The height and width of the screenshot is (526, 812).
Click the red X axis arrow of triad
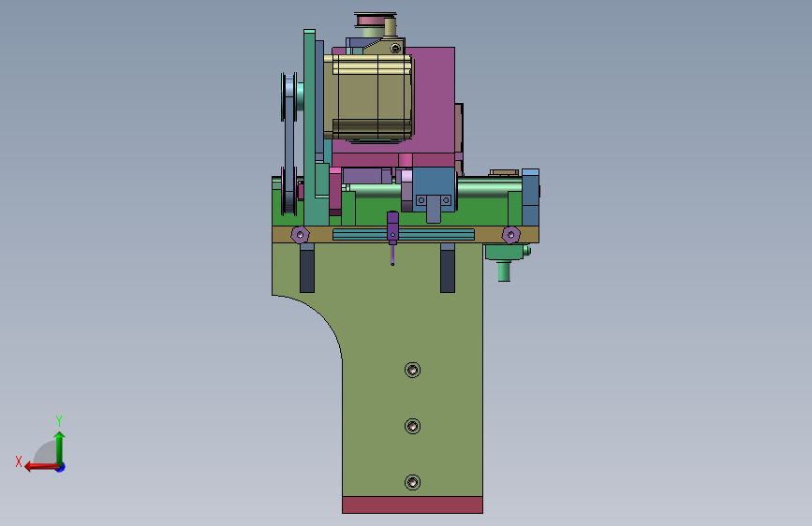pos(40,467)
